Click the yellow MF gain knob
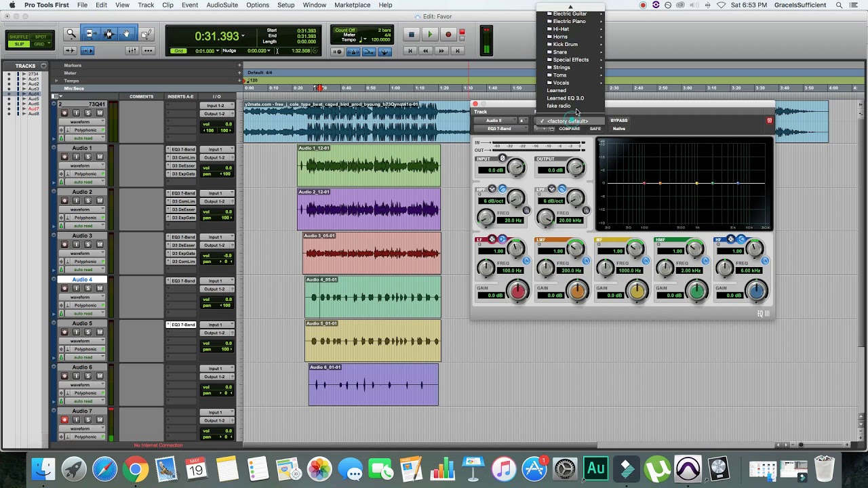This screenshot has height=488, width=868. click(x=637, y=291)
